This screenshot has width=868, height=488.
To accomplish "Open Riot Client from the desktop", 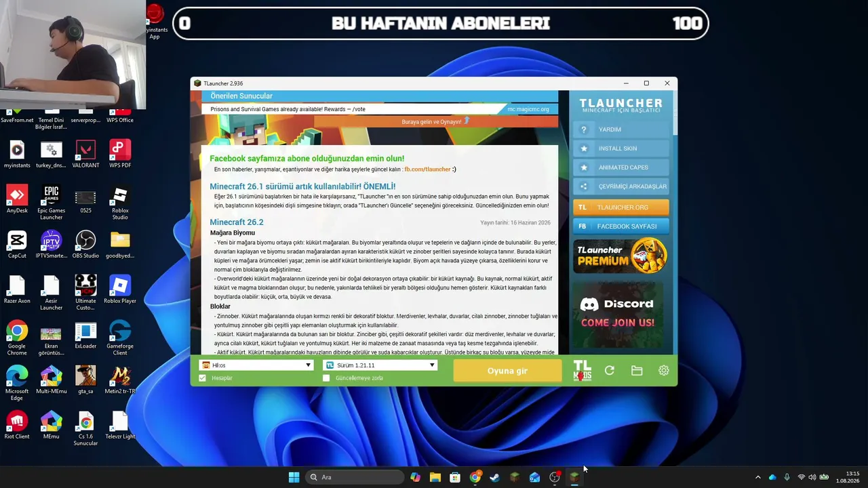I will [x=17, y=425].
